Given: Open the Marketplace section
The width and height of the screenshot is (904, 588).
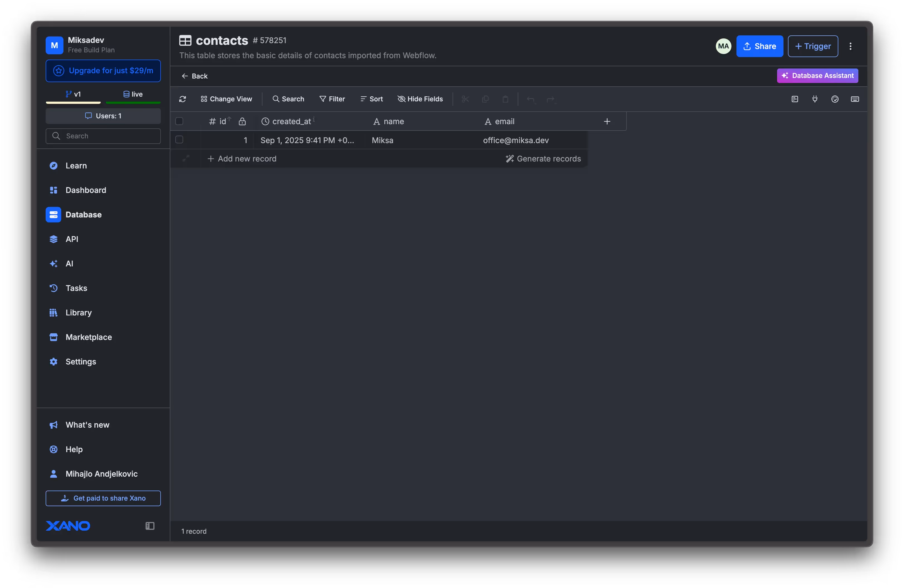Looking at the screenshot, I should pos(89,337).
